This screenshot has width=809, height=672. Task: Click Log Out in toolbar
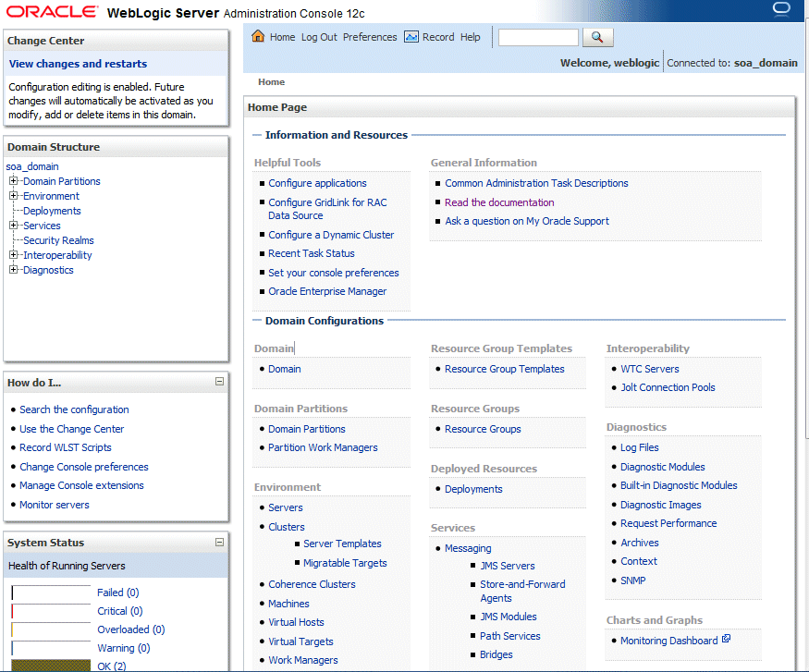pos(319,37)
